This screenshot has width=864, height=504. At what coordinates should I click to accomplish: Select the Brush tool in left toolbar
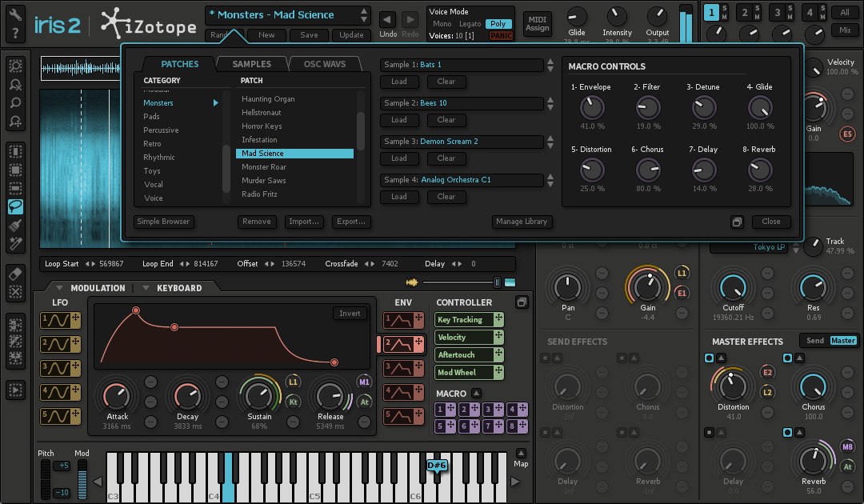click(x=15, y=225)
